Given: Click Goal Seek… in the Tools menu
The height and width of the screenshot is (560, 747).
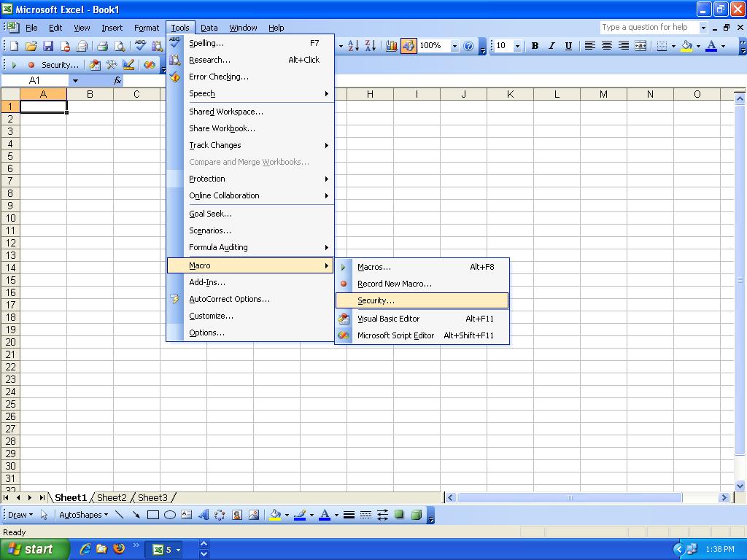Looking at the screenshot, I should pos(249,214).
